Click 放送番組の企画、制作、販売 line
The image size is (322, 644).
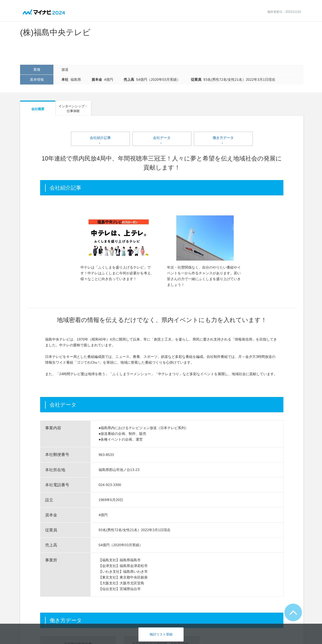tap(122, 434)
